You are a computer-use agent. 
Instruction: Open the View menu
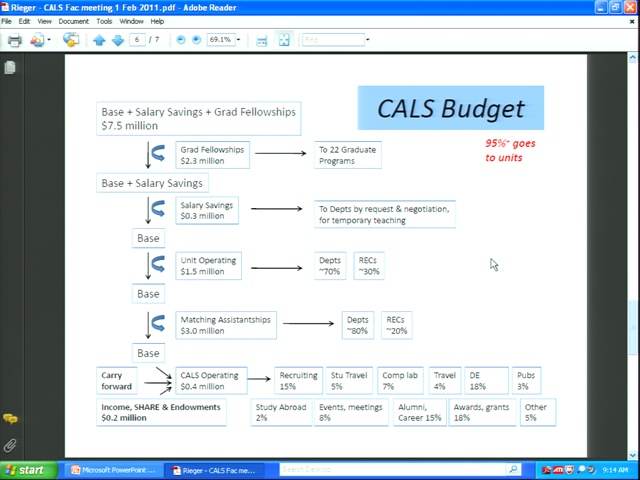44,21
